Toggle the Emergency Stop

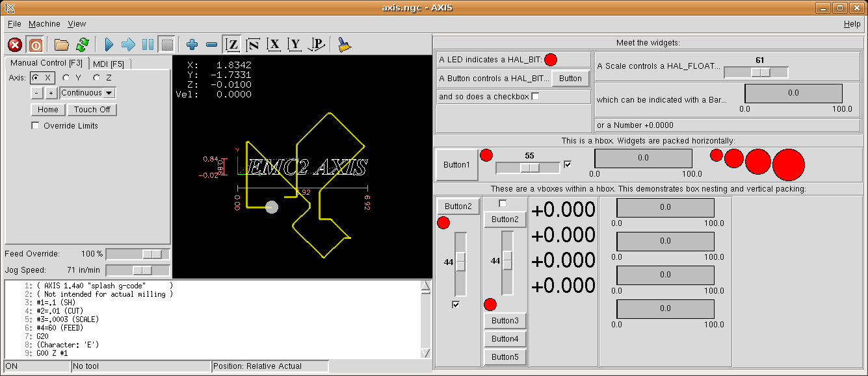point(15,44)
